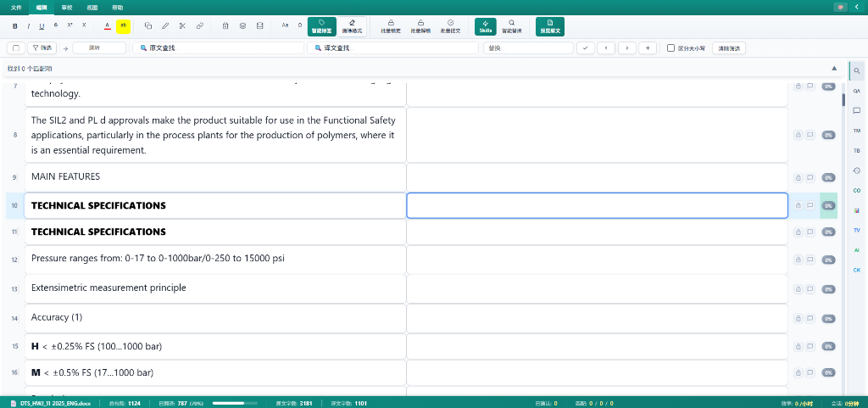Viewport: 868px width, 408px height.
Task: Toggle italic formatting
Action: point(29,26)
